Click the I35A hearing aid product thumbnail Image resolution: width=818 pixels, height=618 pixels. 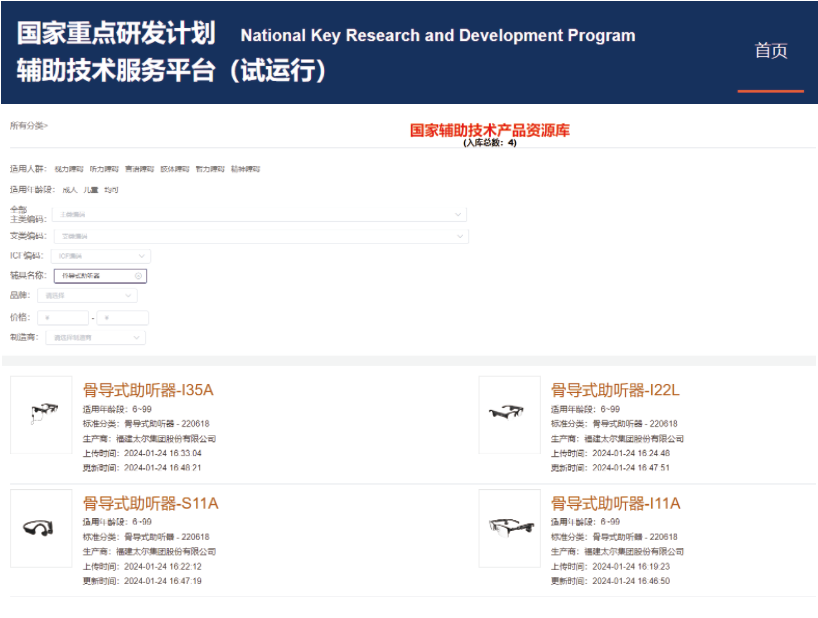42,414
